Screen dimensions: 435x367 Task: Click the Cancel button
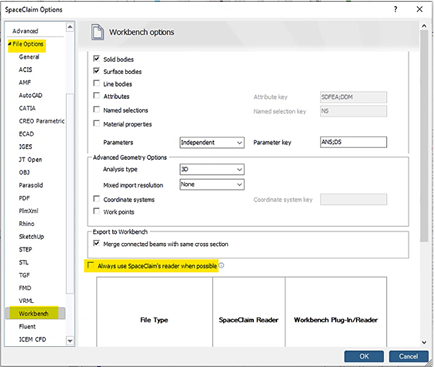[408, 356]
